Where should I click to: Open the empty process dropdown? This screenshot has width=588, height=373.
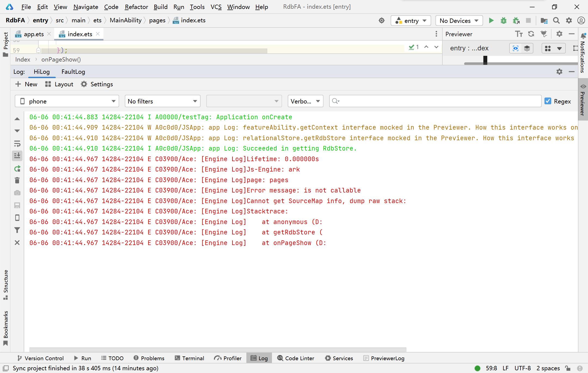tap(244, 101)
